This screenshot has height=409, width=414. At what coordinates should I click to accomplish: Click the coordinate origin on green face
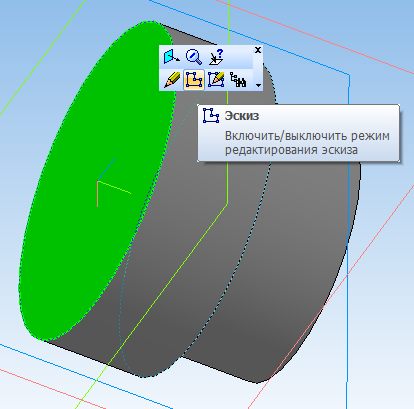(97, 181)
